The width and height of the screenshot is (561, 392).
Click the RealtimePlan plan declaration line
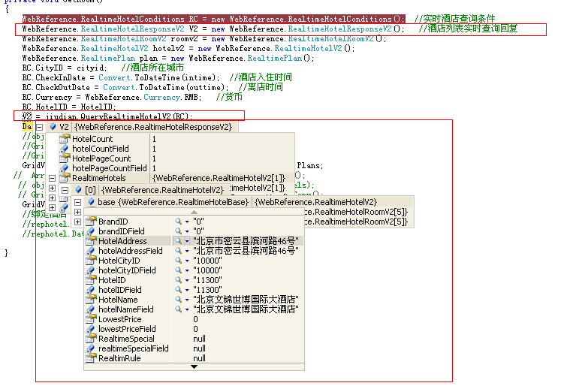tap(168, 59)
